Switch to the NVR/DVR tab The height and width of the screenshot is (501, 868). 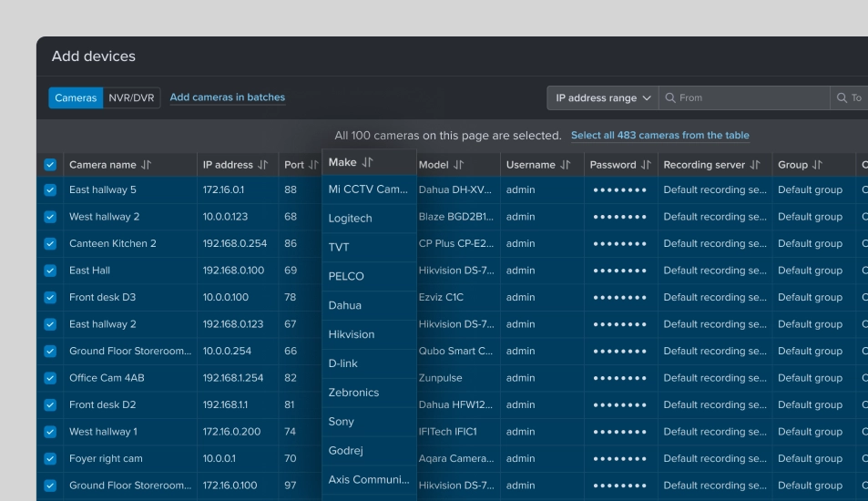(x=132, y=98)
